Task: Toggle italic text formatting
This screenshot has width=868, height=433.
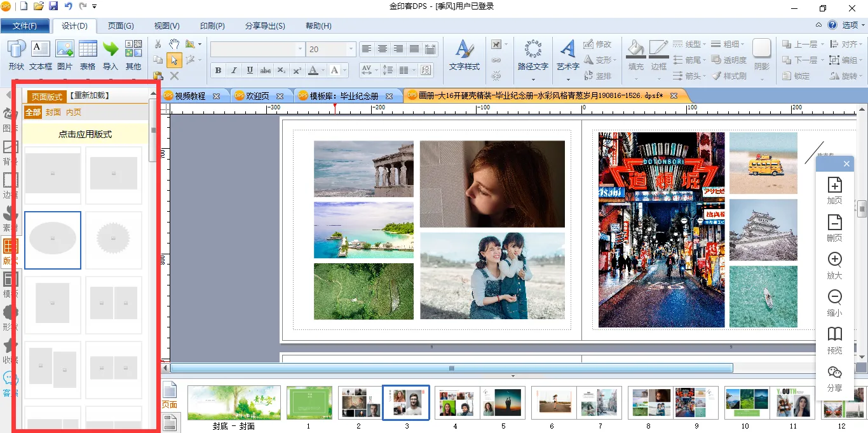Action: point(234,70)
